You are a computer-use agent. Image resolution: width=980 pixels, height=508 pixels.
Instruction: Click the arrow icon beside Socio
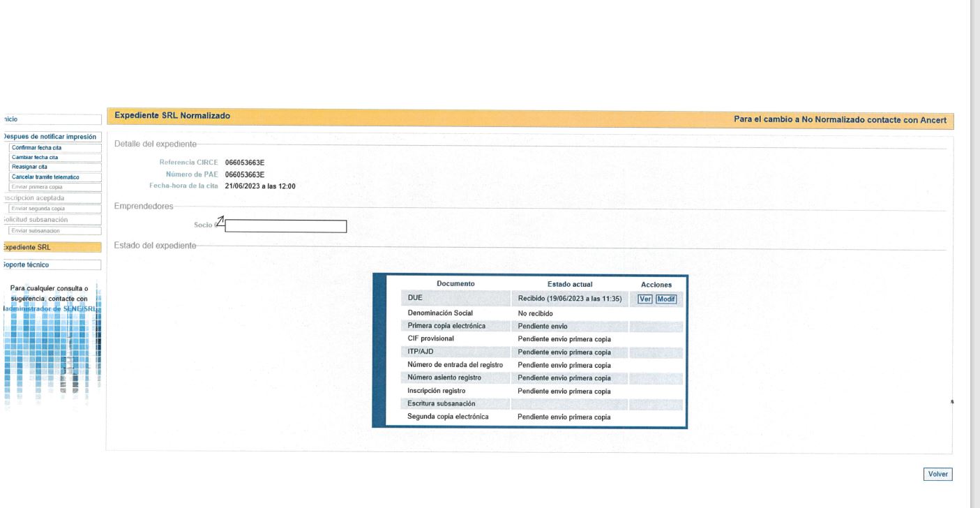[220, 221]
